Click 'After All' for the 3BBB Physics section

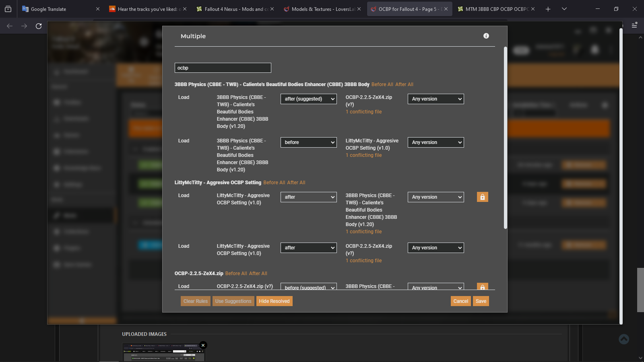click(405, 84)
